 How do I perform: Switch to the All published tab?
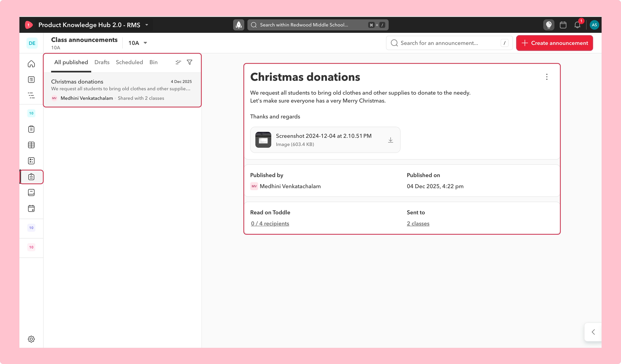71,62
